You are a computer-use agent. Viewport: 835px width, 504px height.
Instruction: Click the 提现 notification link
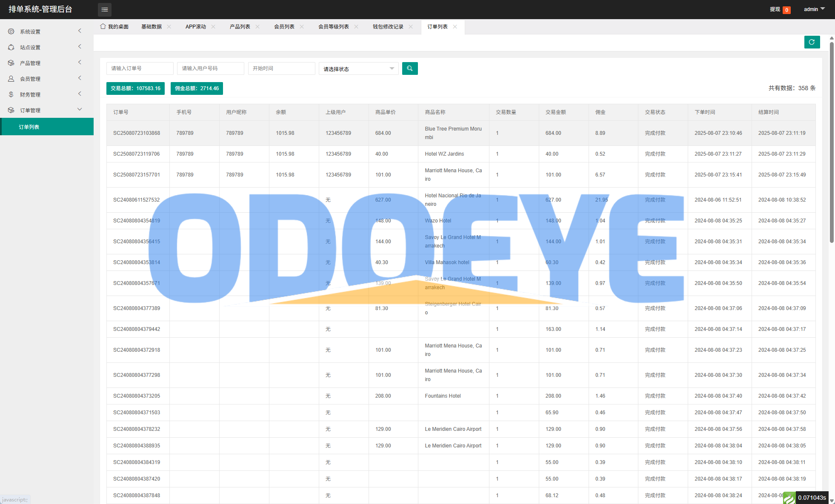coord(775,9)
